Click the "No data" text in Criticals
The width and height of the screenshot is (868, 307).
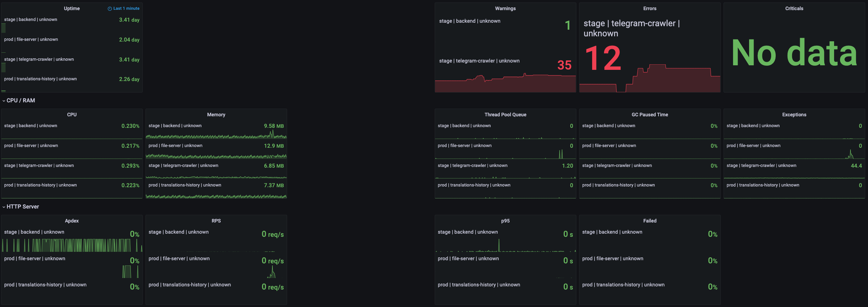point(794,53)
